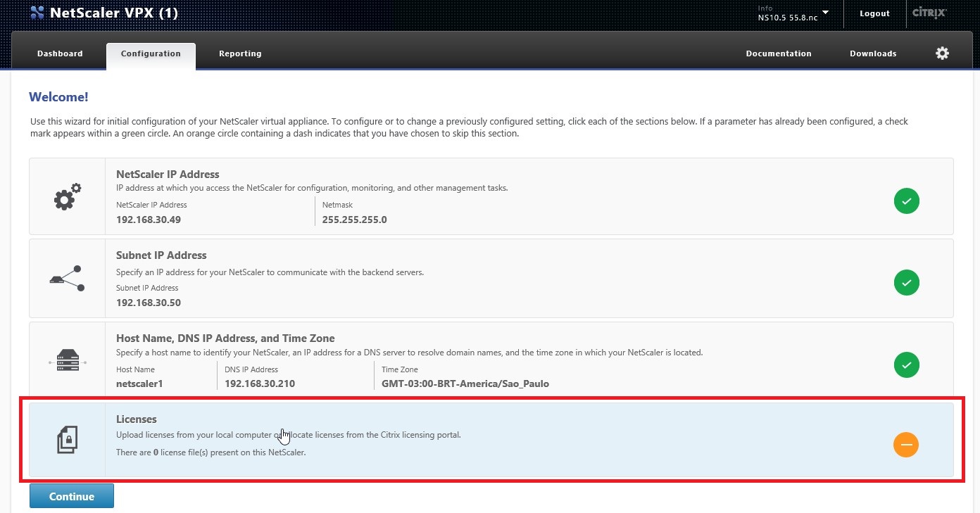Click green check mark for Subnet IP Address
The height and width of the screenshot is (513, 980).
tap(906, 283)
